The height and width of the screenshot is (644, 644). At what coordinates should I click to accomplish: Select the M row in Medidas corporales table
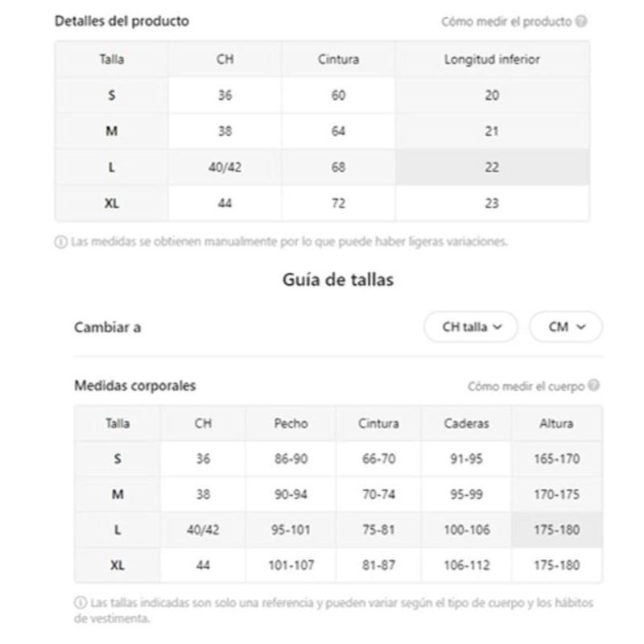pos(338,494)
